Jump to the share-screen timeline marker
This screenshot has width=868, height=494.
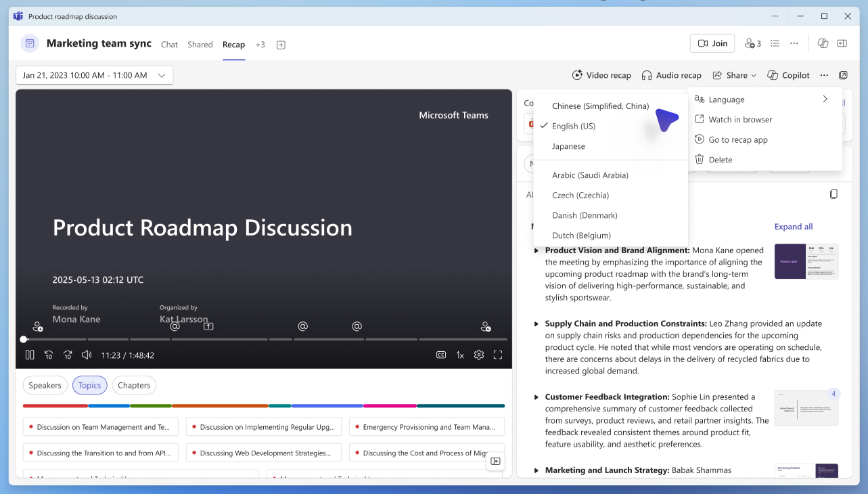[208, 326]
